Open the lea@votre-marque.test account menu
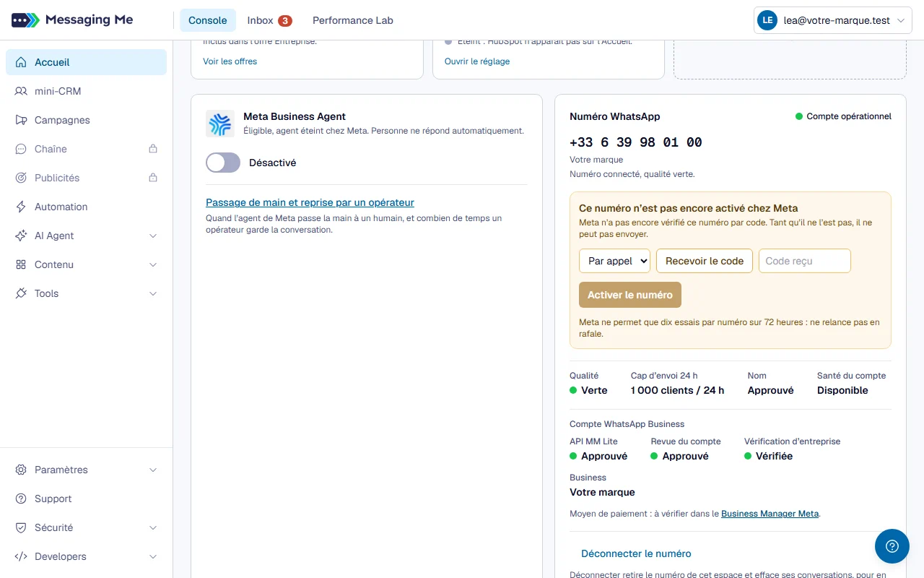The image size is (924, 578). pos(833,21)
